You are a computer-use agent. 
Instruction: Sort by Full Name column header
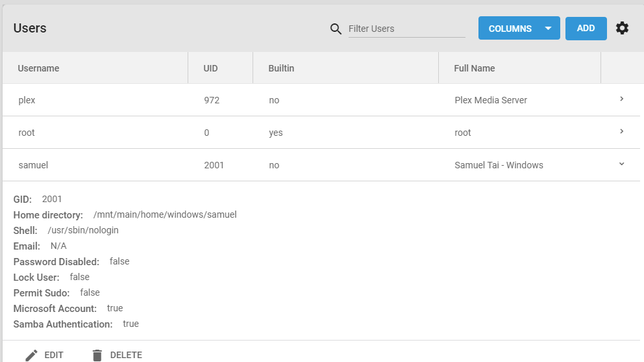coord(475,68)
